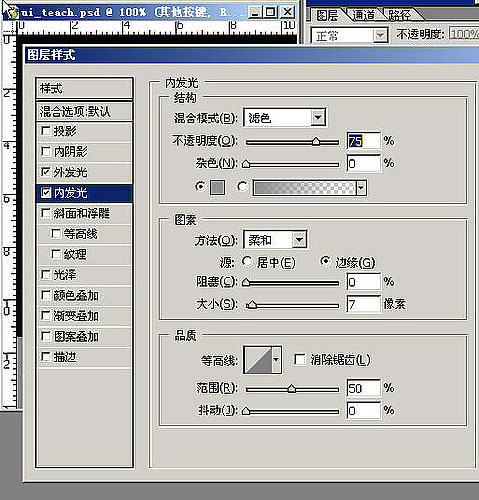Click the contour curve preview thumbnail

pos(258,360)
